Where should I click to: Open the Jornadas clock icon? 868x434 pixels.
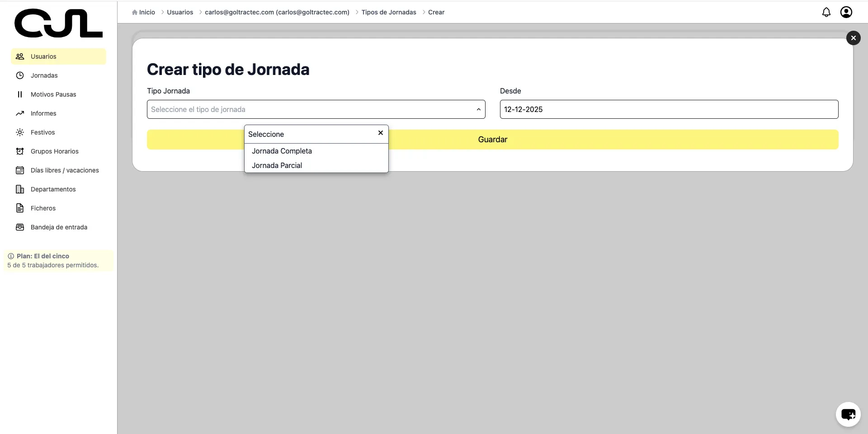tap(20, 75)
